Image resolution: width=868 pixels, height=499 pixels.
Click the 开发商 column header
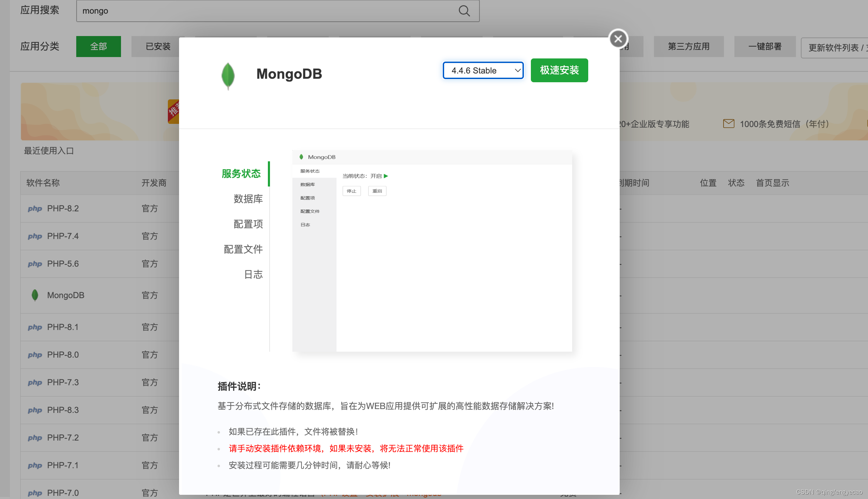pyautogui.click(x=154, y=183)
